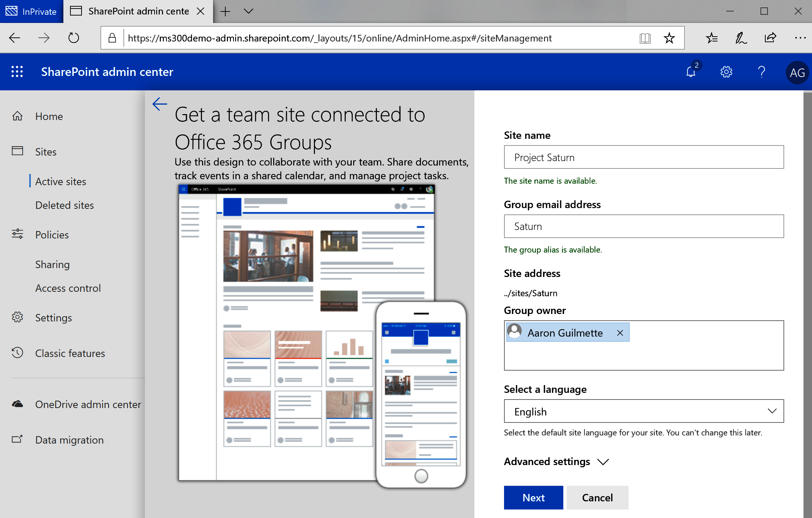Screen dimensions: 812x518
Task: Click the Cancel button
Action: [x=597, y=498]
